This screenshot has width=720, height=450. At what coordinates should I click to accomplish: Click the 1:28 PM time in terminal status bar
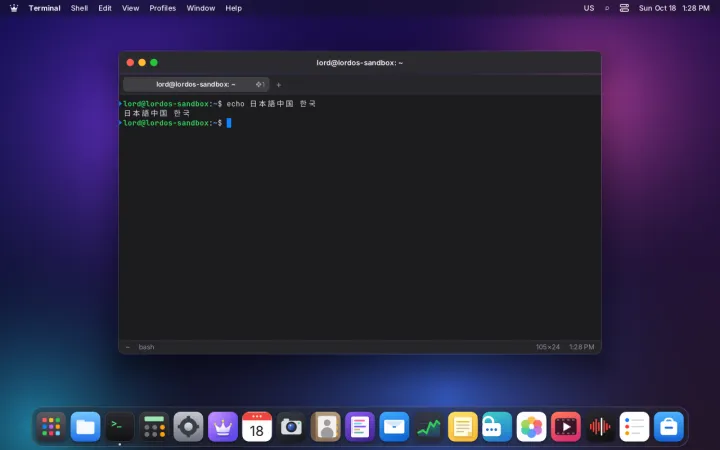click(582, 347)
